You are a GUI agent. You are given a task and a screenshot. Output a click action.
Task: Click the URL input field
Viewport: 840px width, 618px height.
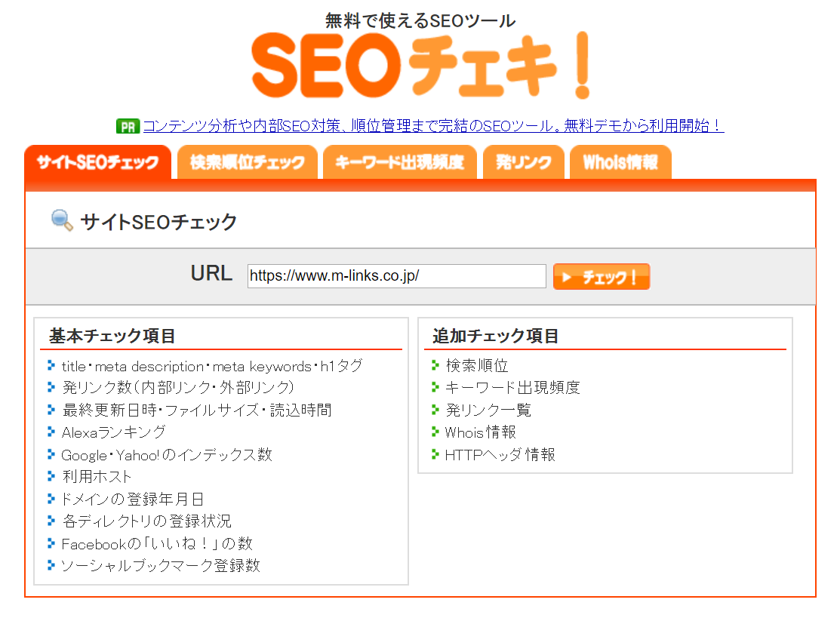point(396,275)
